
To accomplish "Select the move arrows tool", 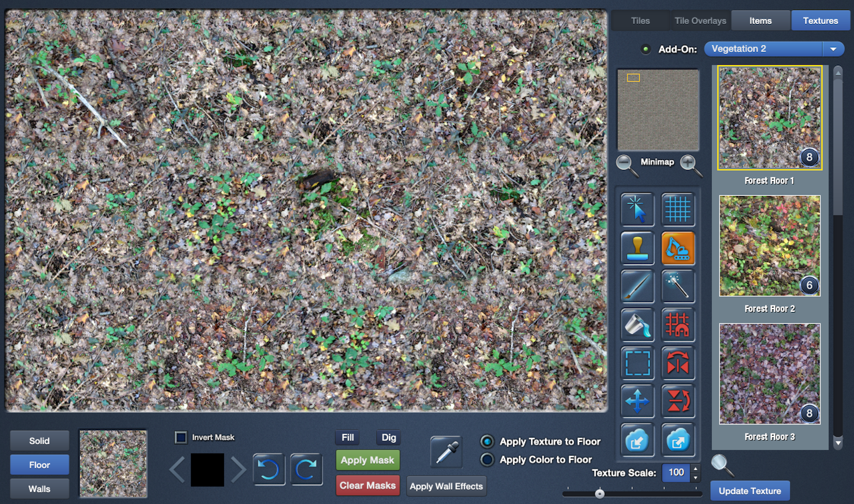I will coord(637,402).
